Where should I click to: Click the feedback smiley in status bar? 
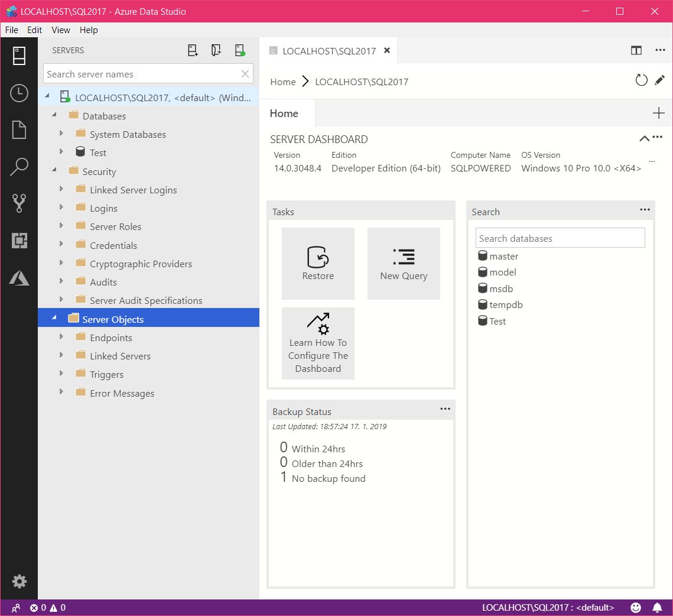pyautogui.click(x=636, y=607)
